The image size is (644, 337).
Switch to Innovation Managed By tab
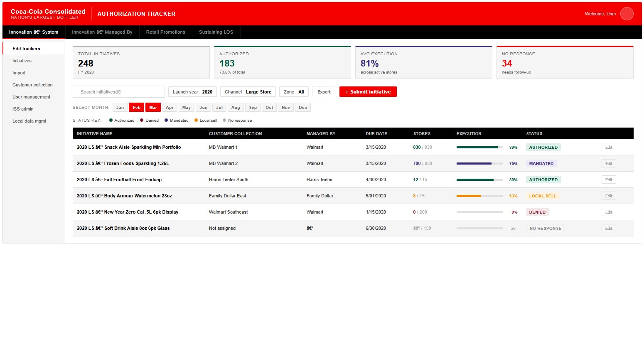click(x=102, y=32)
